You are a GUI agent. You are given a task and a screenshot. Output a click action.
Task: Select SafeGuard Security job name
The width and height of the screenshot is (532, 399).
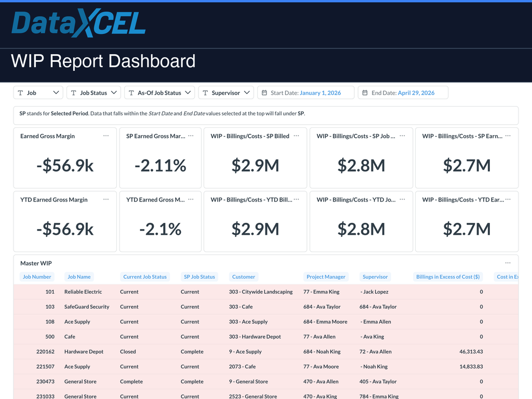point(87,307)
